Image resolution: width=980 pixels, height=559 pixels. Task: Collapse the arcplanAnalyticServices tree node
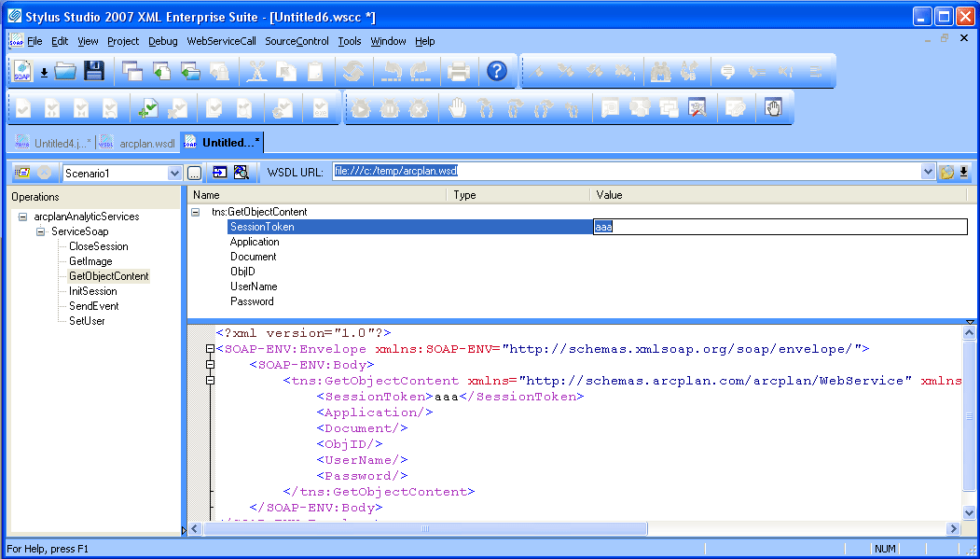click(x=22, y=217)
